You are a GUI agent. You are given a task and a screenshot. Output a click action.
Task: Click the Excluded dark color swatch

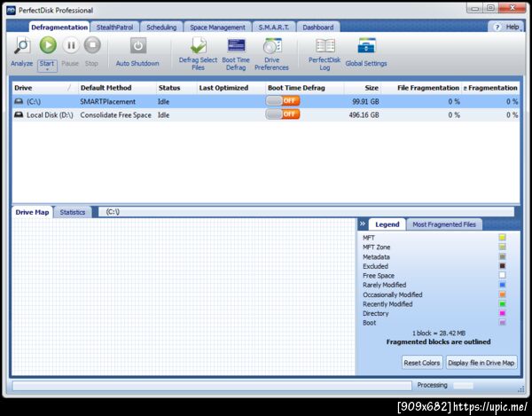(502, 266)
